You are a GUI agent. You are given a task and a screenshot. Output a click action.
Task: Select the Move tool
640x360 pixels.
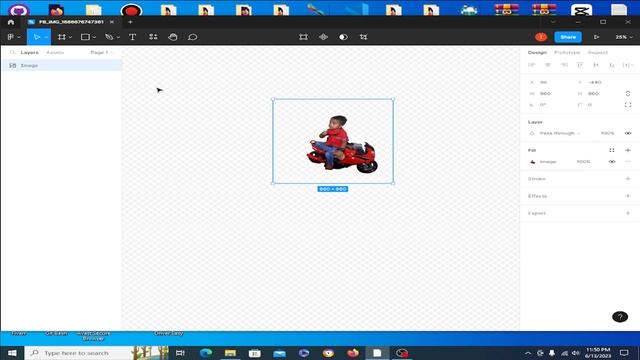36,37
